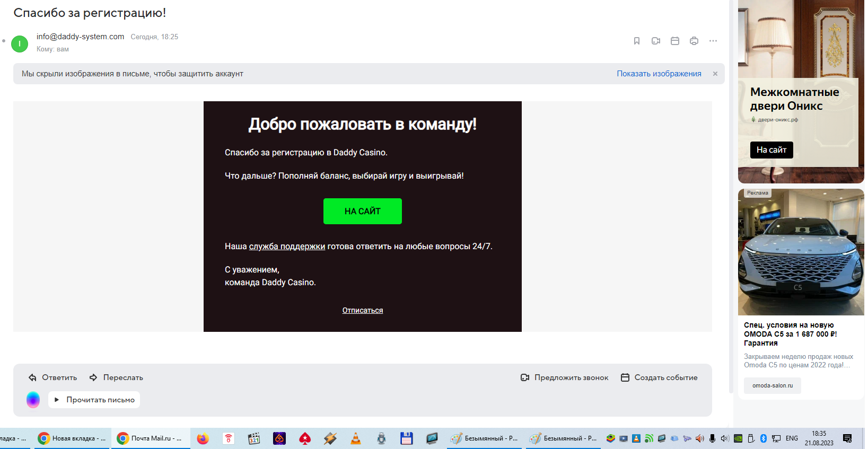Click the safely remove USB tray icon

click(x=751, y=438)
